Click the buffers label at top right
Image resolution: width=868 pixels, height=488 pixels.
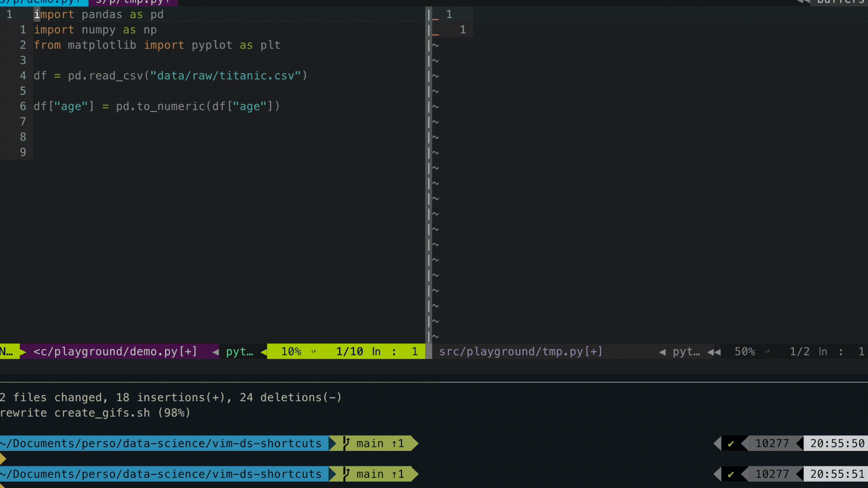pyautogui.click(x=840, y=2)
